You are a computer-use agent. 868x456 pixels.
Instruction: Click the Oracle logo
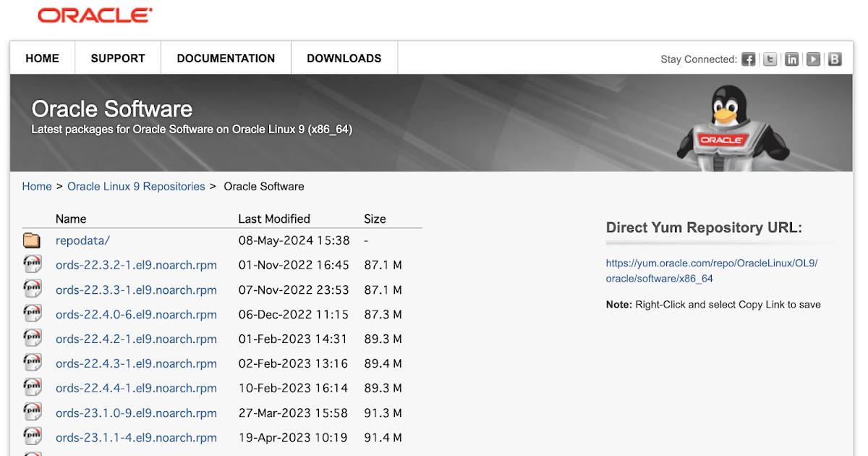(x=95, y=15)
